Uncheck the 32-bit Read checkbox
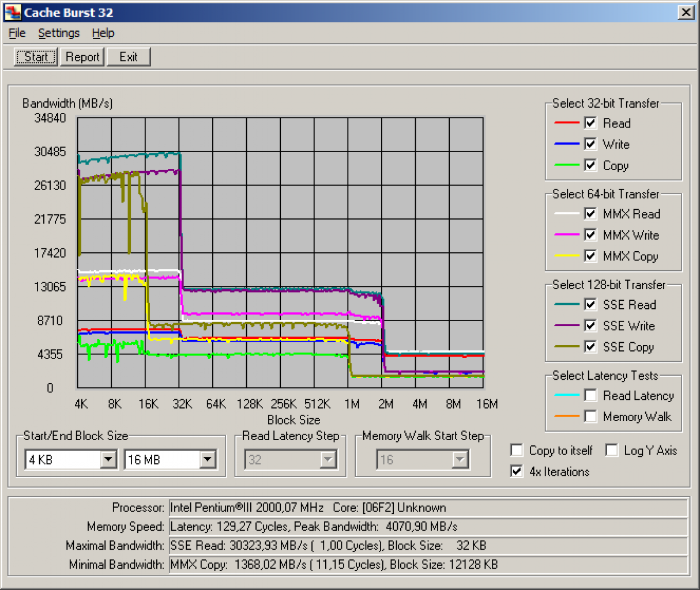This screenshot has width=700, height=590. click(590, 123)
